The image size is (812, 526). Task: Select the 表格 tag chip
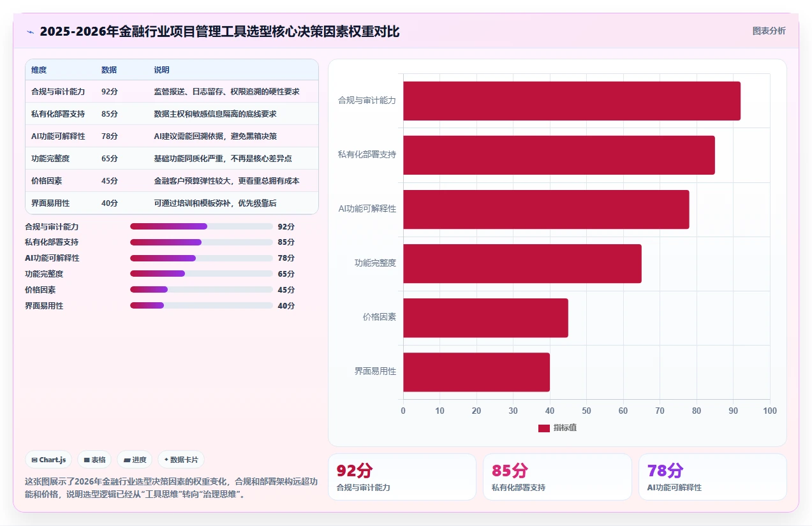(x=94, y=460)
